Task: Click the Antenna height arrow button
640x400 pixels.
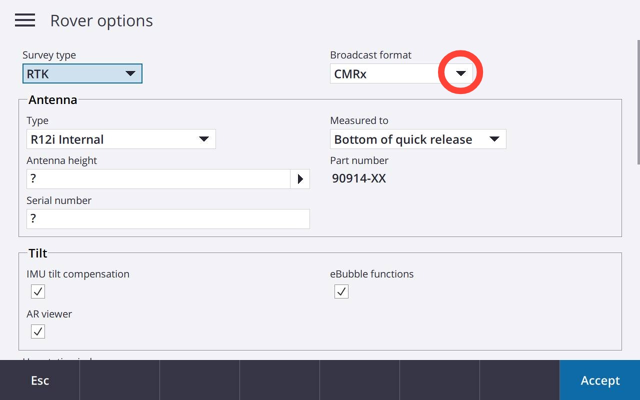Action: (x=300, y=179)
